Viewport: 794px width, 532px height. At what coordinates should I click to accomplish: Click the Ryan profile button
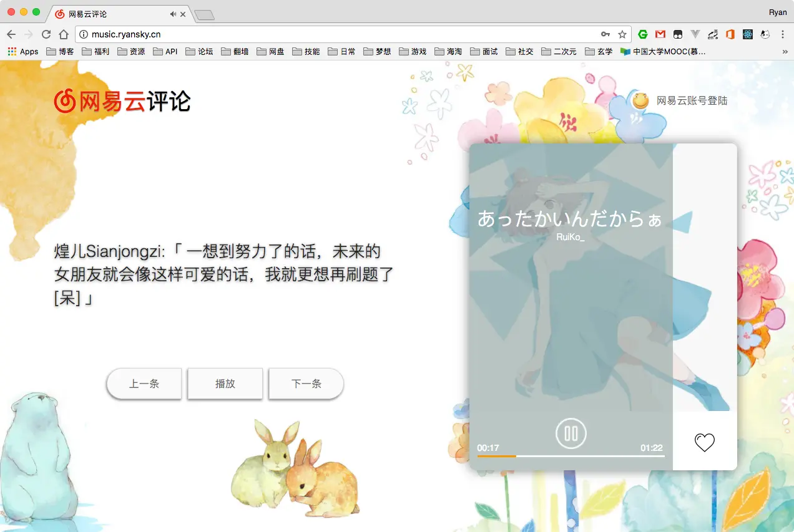click(778, 12)
